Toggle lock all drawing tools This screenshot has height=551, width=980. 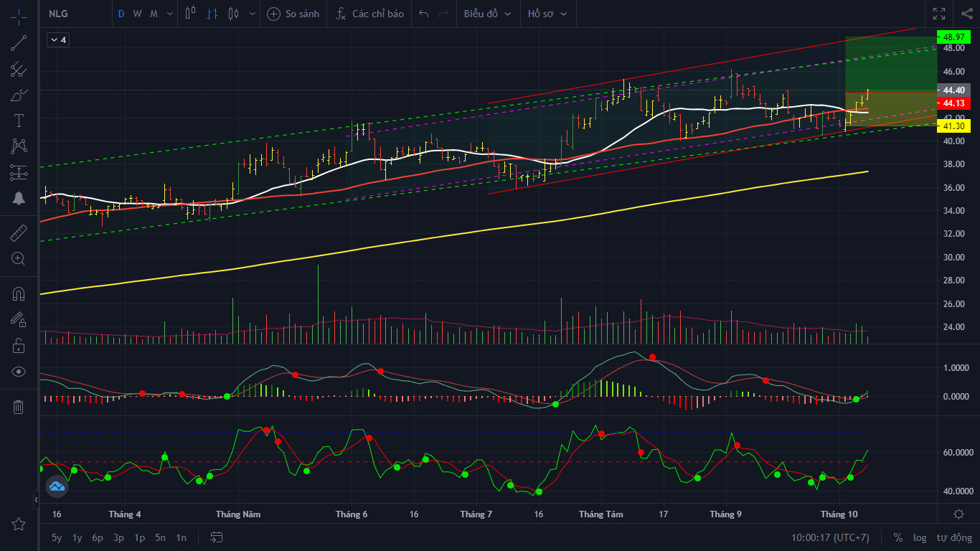19,346
